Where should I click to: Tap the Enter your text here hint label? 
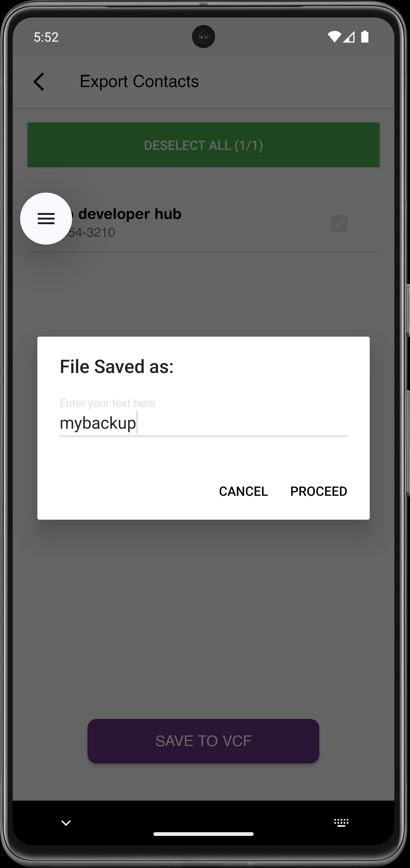107,403
